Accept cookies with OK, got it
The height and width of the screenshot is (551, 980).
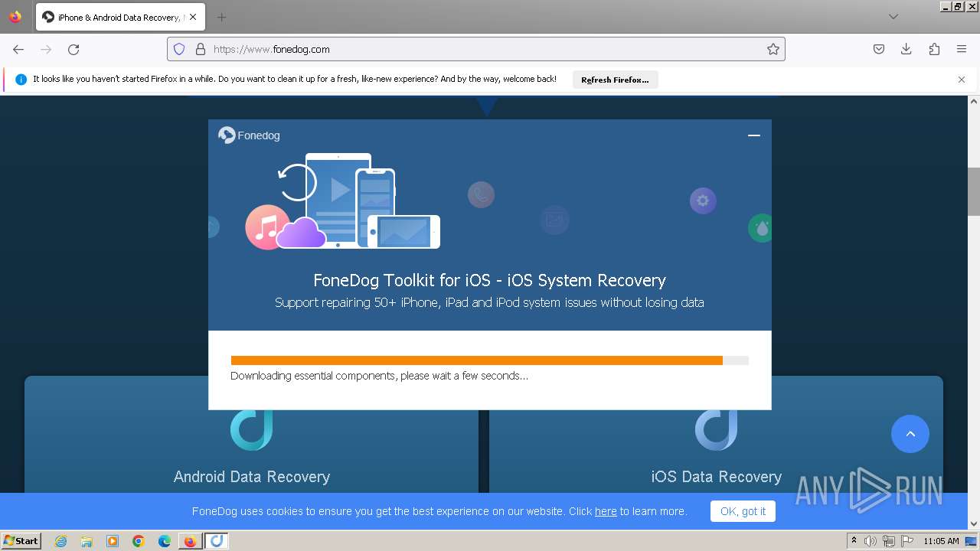click(743, 511)
